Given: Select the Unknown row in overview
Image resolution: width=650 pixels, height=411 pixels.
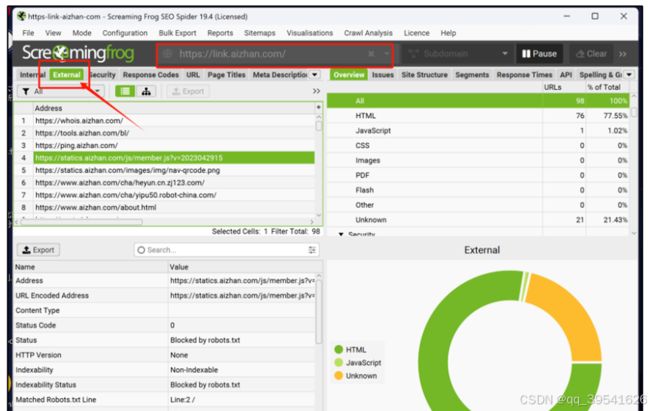Looking at the screenshot, I should (478, 220).
